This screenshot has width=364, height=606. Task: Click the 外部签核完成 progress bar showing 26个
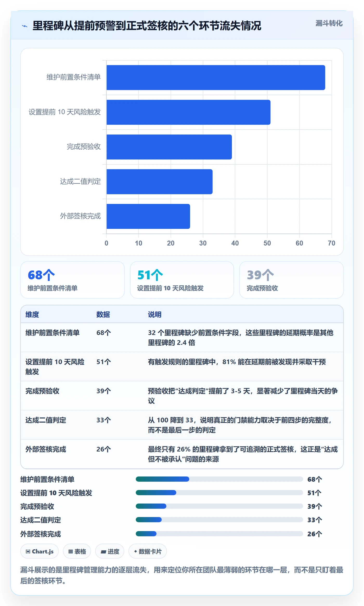pyautogui.click(x=219, y=534)
